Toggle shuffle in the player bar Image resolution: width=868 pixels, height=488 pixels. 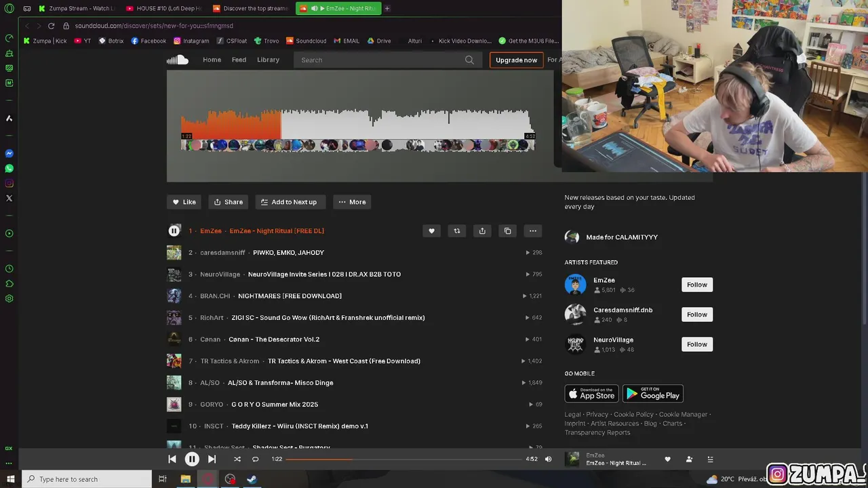pyautogui.click(x=237, y=459)
